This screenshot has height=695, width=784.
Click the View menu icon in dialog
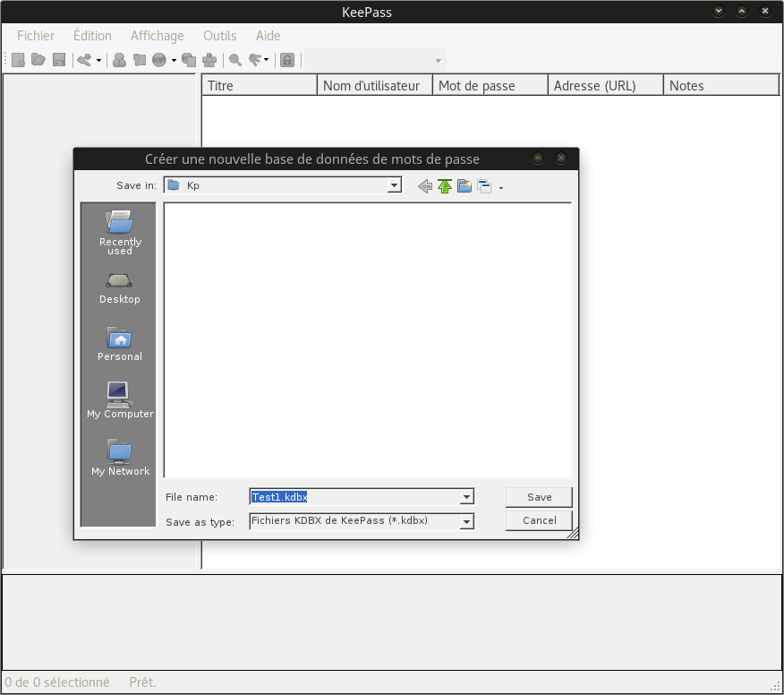click(x=484, y=186)
